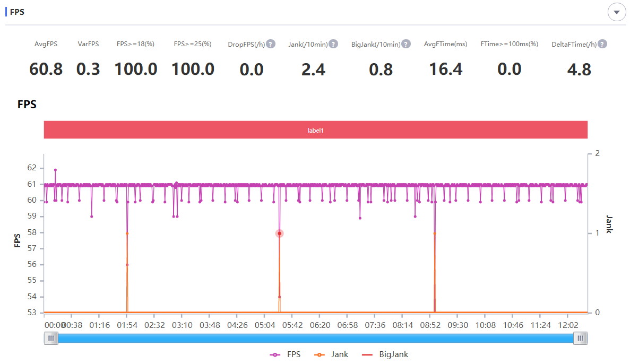This screenshot has width=630, height=364.
Task: Open the DeltaFTime(/h) help icon
Action: pyautogui.click(x=602, y=44)
